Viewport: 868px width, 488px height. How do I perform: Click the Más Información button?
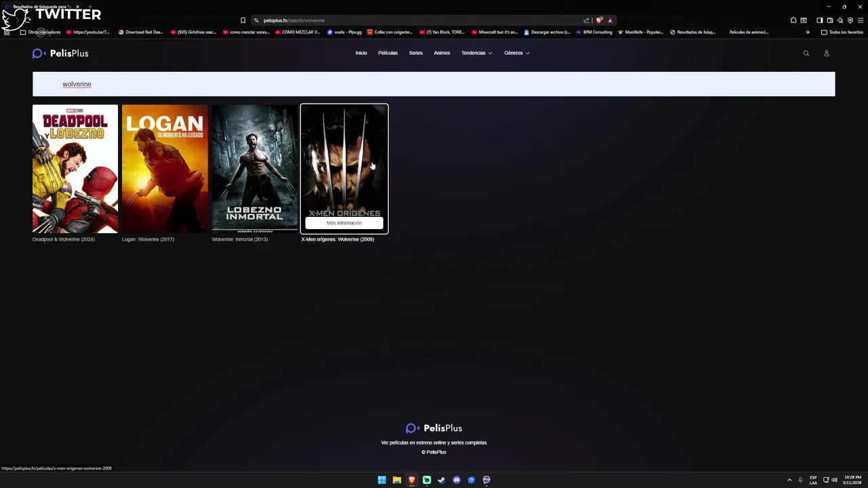(344, 223)
